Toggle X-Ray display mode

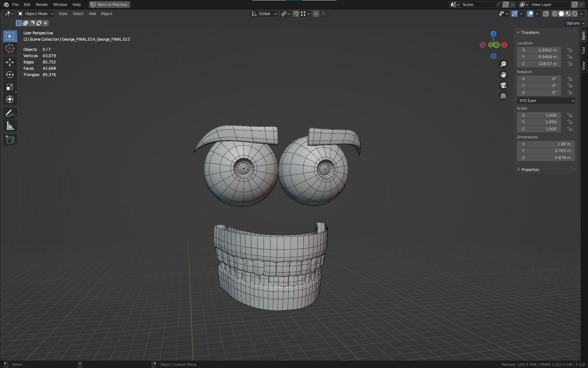point(546,14)
